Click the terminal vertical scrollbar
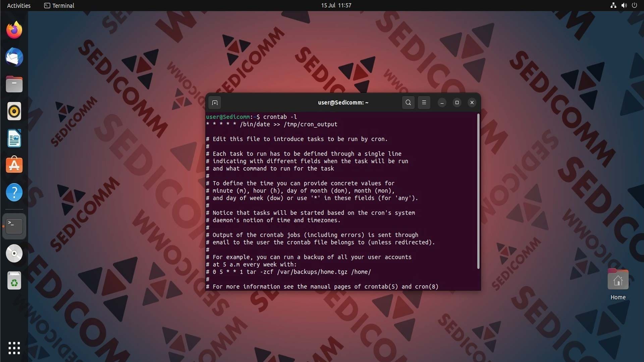644x362 pixels. pyautogui.click(x=478, y=191)
